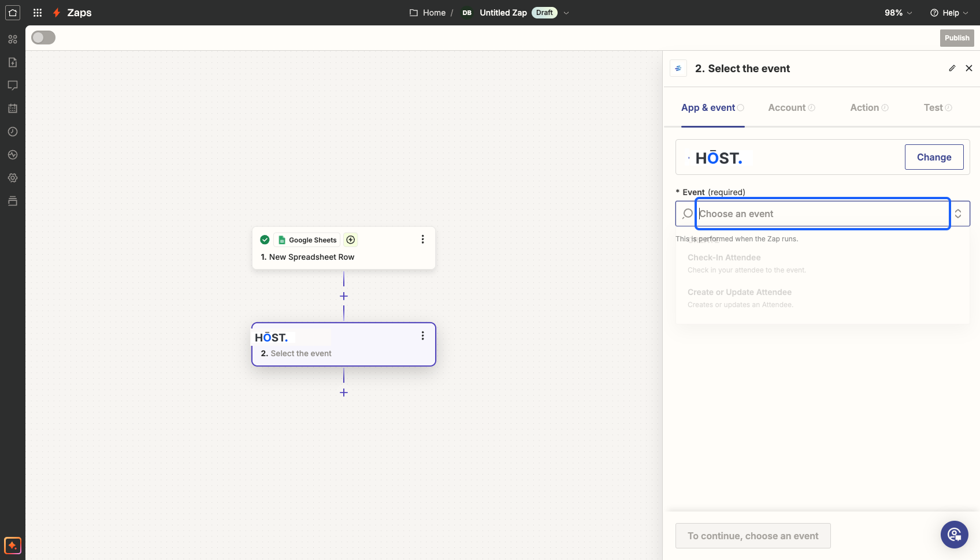The height and width of the screenshot is (560, 980).
Task: Expand the 98% zoom level dropdown
Action: [x=899, y=13]
